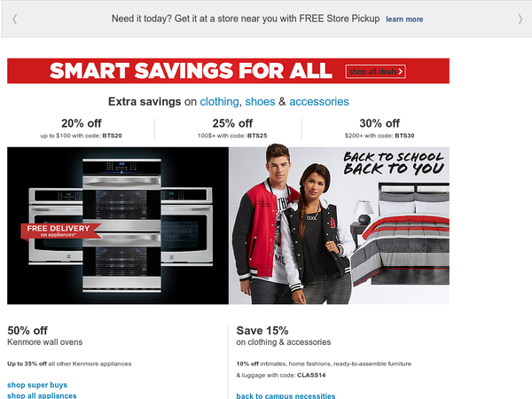This screenshot has height=399, width=532.
Task: Open the shoes link
Action: pyautogui.click(x=260, y=101)
